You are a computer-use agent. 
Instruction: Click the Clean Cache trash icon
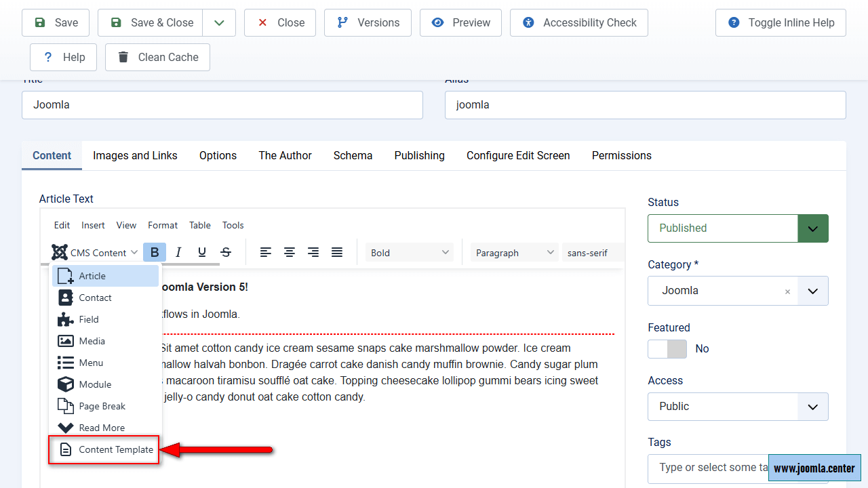click(123, 57)
